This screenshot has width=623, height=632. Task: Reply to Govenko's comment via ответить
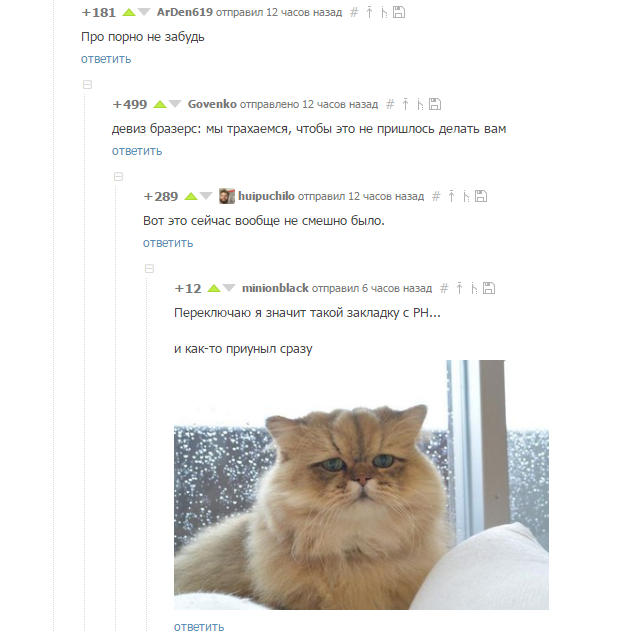(x=137, y=151)
